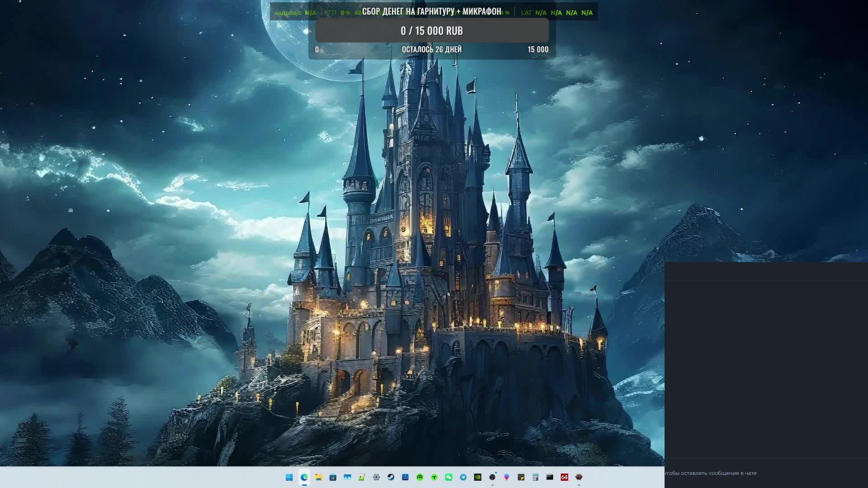Viewport: 868px width, 488px height.
Task: Open the green arrow app taskbar icon
Action: (434, 477)
